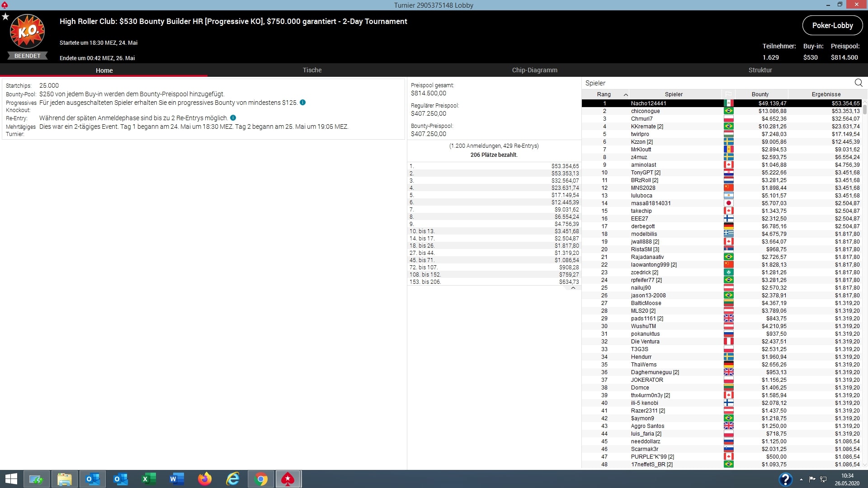Click the search magnifier in Spieler panel
This screenshot has width=868, height=488.
858,83
